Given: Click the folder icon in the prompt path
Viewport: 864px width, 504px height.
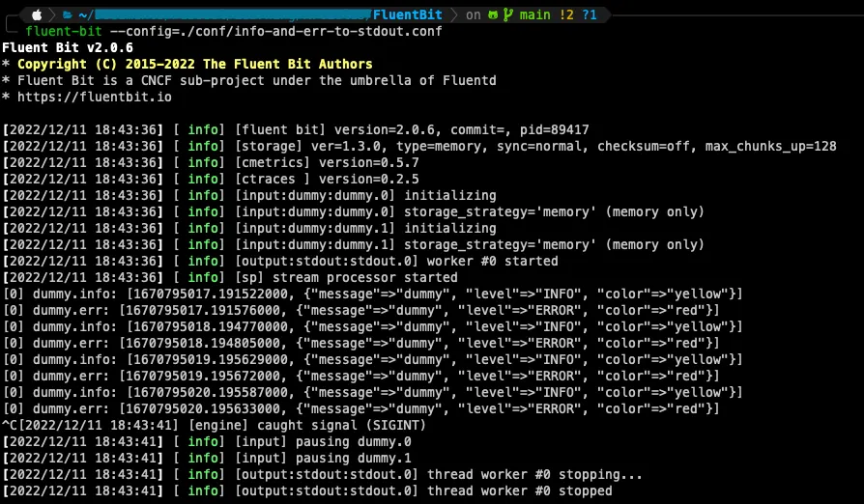Looking at the screenshot, I should pos(68,14).
